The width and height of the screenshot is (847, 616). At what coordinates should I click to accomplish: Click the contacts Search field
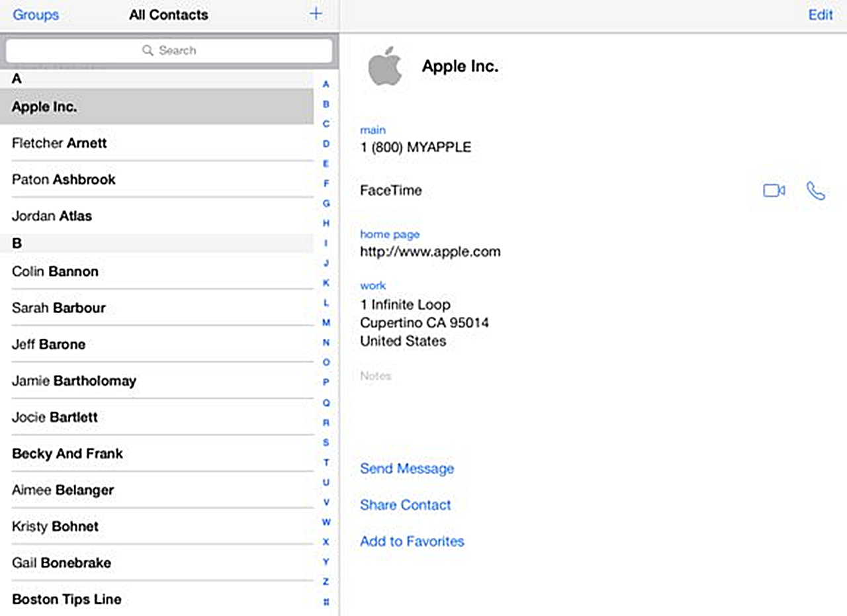pos(169,50)
